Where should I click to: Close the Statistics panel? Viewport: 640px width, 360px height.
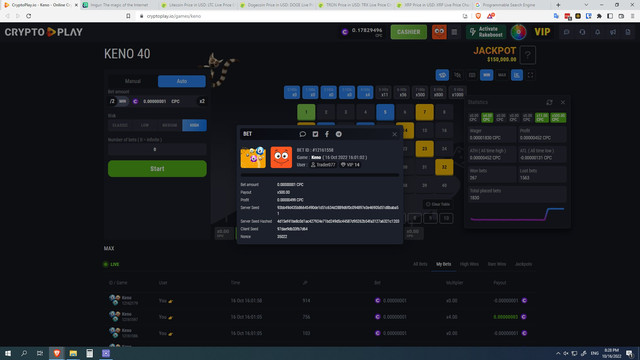(x=563, y=102)
